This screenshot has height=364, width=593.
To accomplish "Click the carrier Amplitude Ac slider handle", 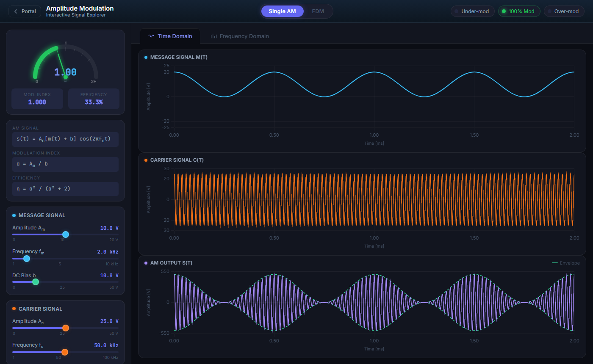I will tap(65, 328).
